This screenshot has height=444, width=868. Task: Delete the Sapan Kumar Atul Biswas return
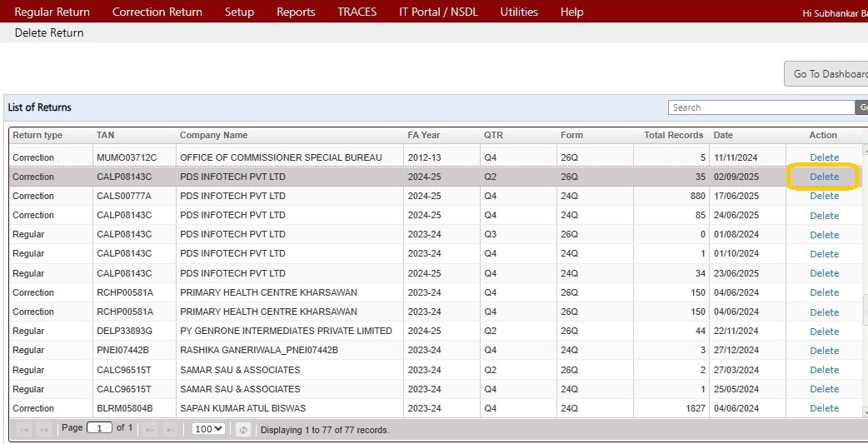[x=824, y=408]
